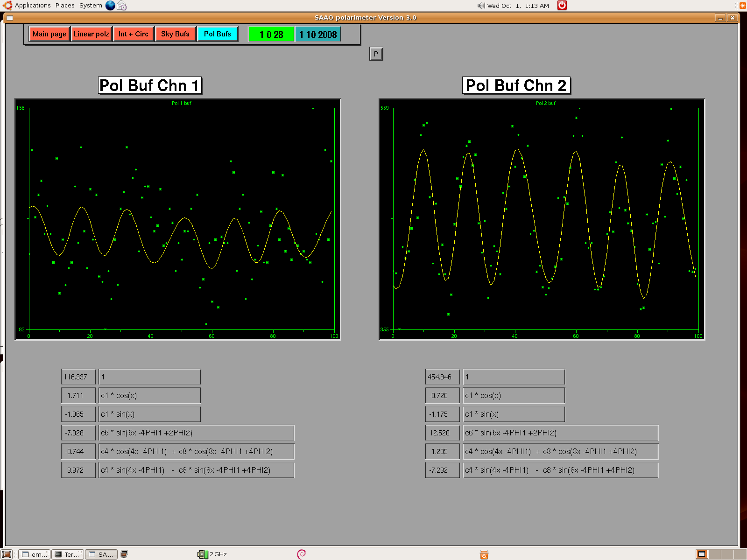747x560 pixels.
Task: Click the 1 10 2008 date display
Action: click(x=318, y=35)
